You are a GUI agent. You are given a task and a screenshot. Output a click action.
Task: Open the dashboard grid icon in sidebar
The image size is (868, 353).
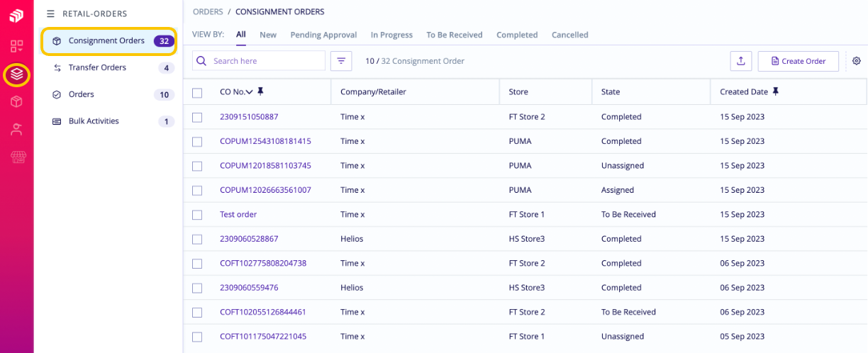click(16, 46)
